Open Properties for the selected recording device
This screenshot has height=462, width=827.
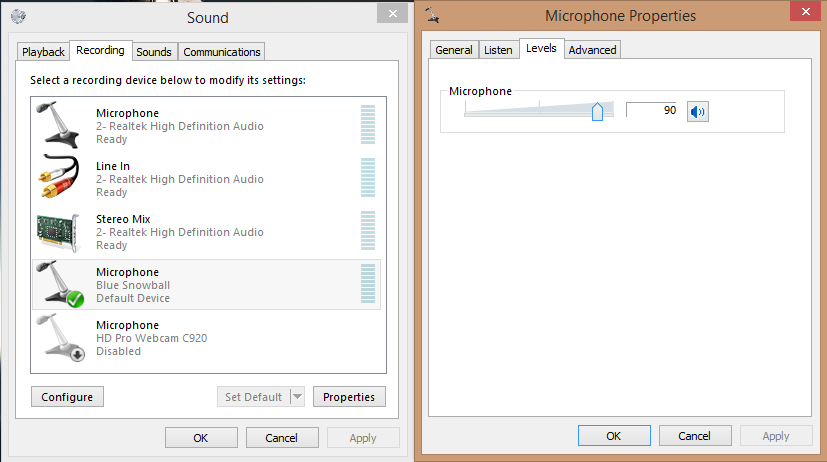coord(349,397)
